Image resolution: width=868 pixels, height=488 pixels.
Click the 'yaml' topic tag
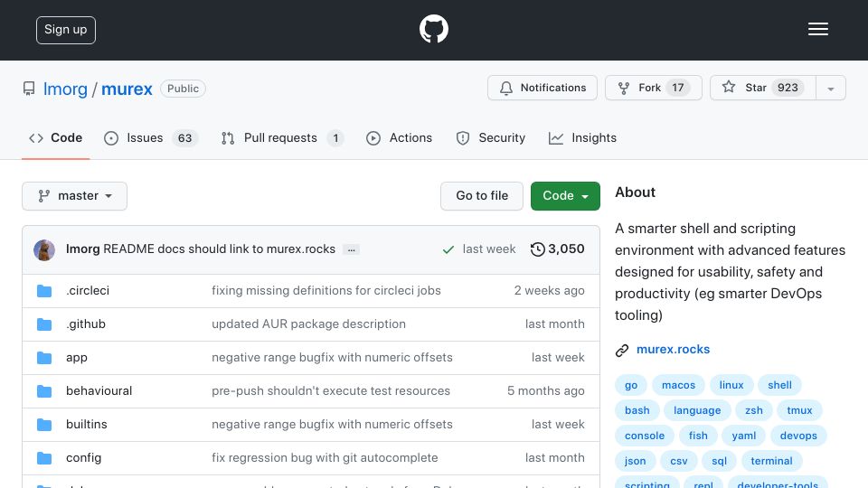pyautogui.click(x=743, y=436)
